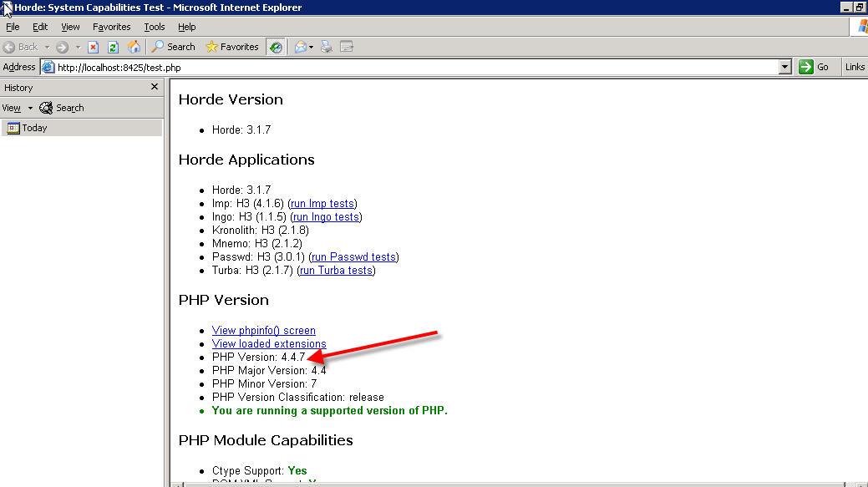Open the Back button history dropdown arrow
Image resolution: width=868 pixels, height=487 pixels.
(x=47, y=47)
